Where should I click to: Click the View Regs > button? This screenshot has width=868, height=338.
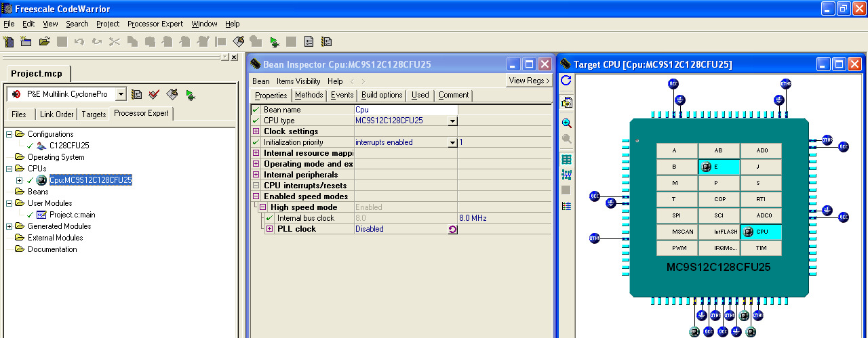pos(530,81)
